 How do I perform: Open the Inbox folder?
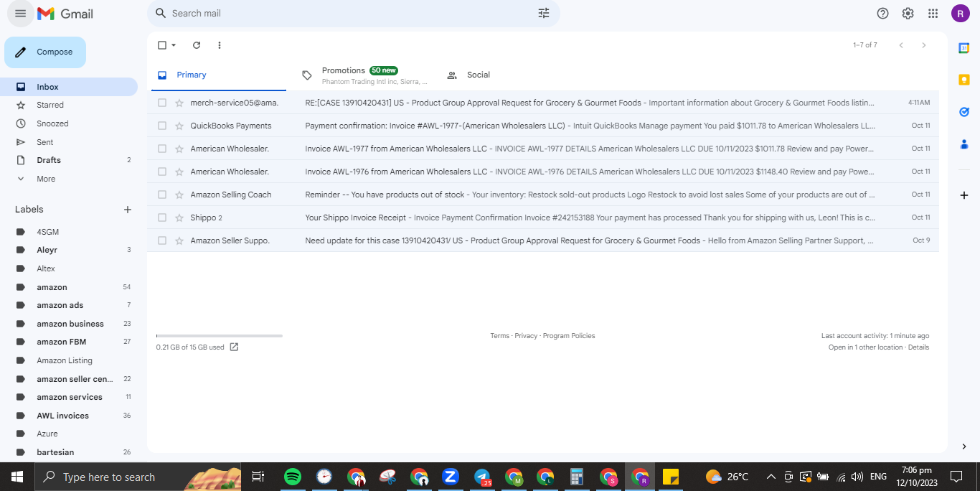click(x=69, y=87)
